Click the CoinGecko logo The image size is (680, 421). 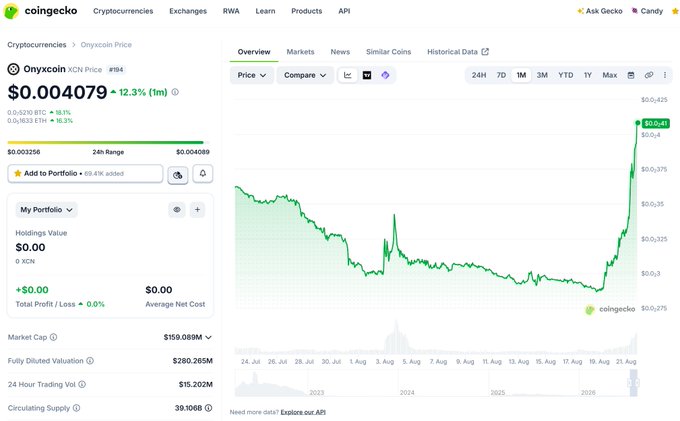(x=40, y=11)
